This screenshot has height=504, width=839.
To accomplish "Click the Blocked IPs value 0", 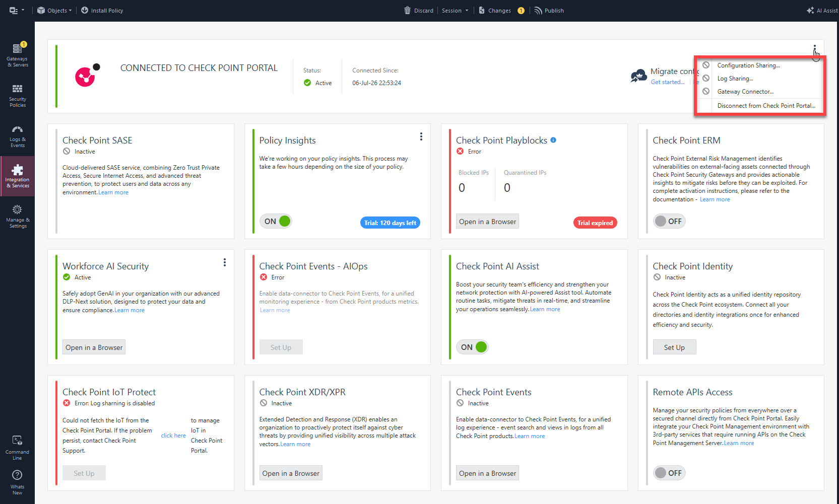I will coord(462,188).
